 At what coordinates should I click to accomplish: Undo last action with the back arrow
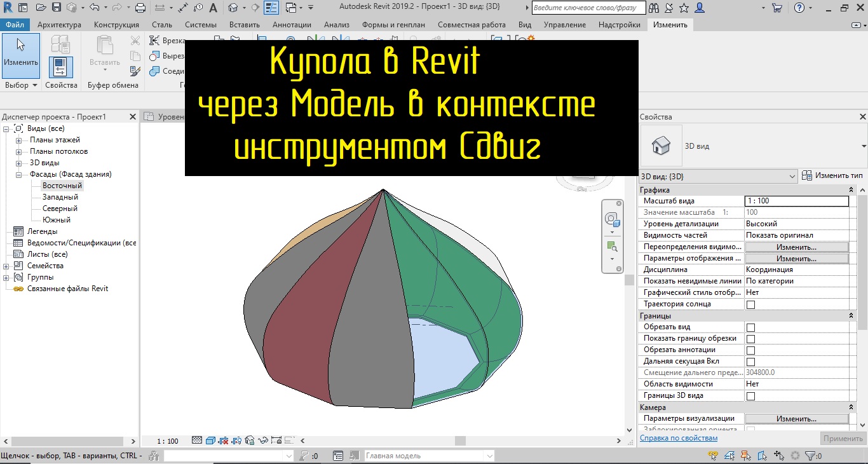click(95, 8)
